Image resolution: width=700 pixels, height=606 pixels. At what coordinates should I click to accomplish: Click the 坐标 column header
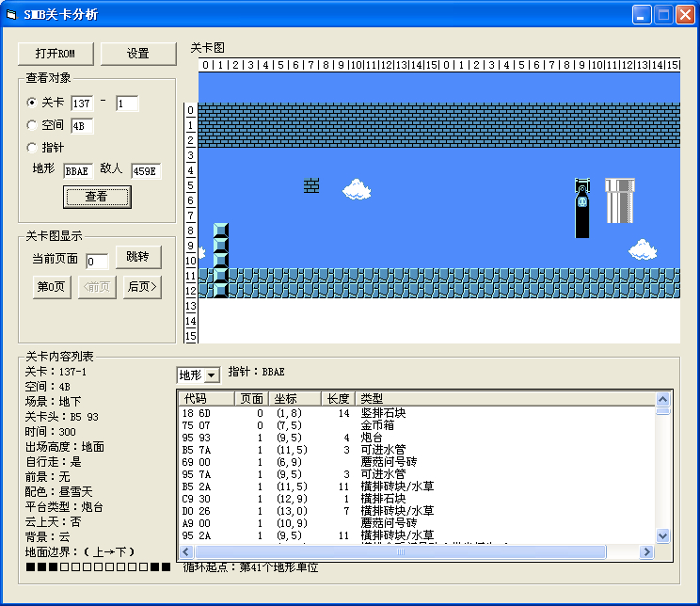tap(294, 398)
